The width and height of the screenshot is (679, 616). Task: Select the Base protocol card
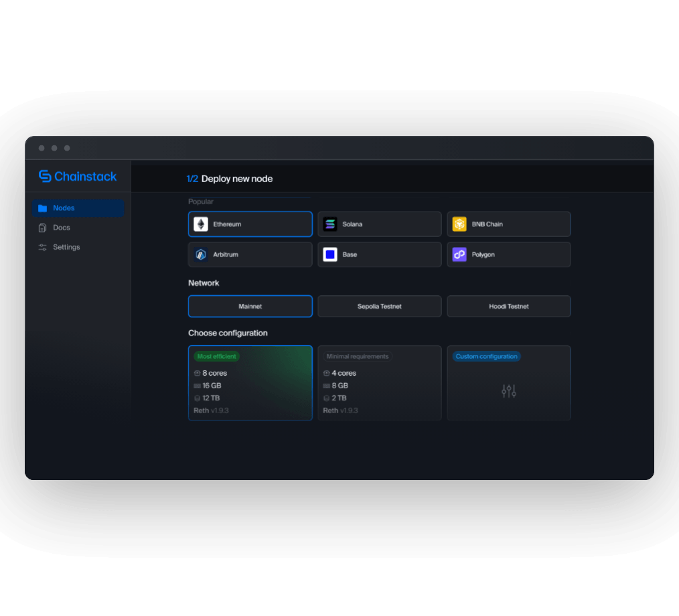[x=379, y=254]
